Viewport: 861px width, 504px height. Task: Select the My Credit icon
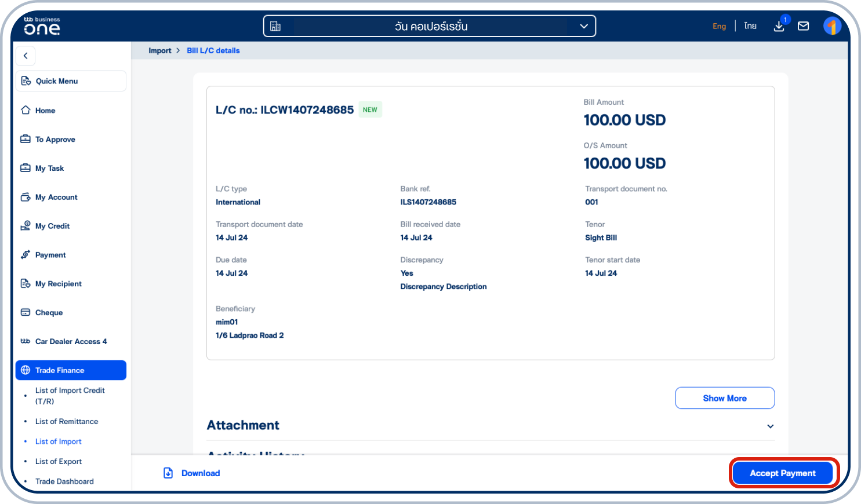26,226
